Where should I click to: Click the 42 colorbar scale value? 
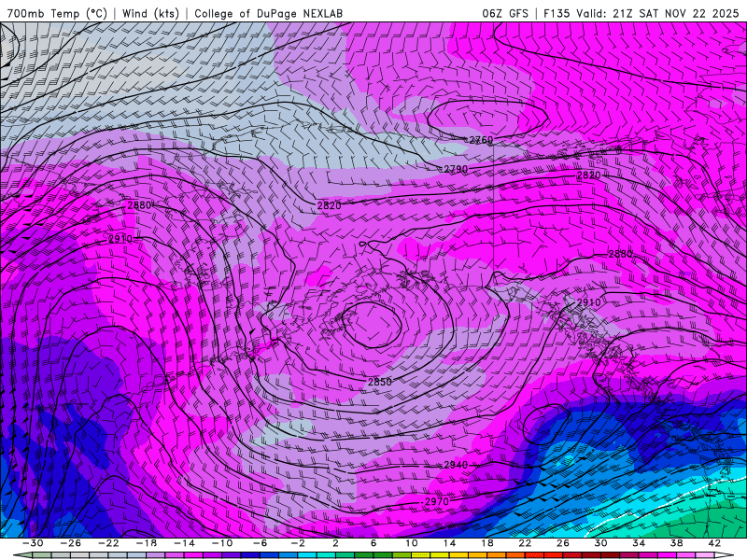714,543
